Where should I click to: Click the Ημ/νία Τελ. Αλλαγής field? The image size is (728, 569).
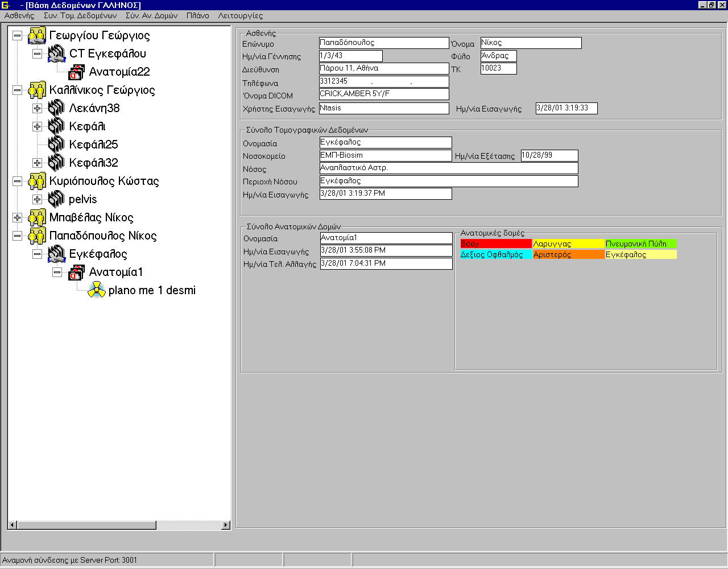pos(387,263)
